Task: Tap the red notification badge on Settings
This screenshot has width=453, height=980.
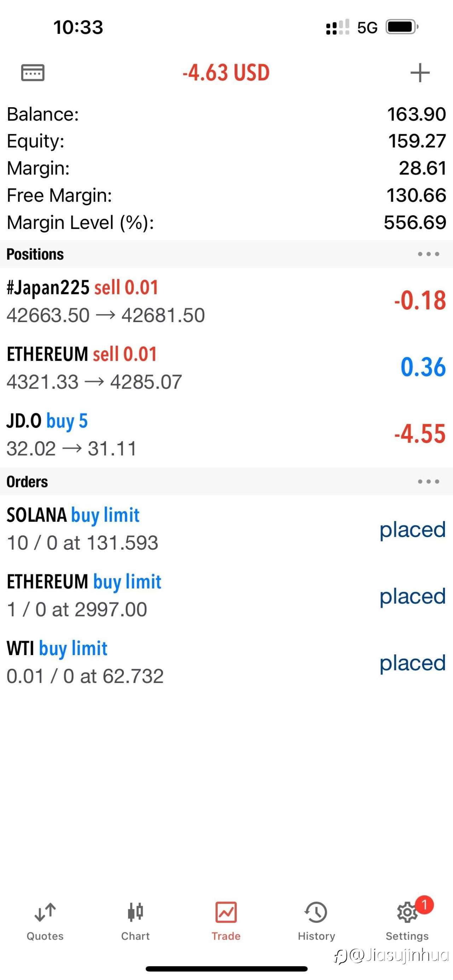Action: [x=424, y=905]
